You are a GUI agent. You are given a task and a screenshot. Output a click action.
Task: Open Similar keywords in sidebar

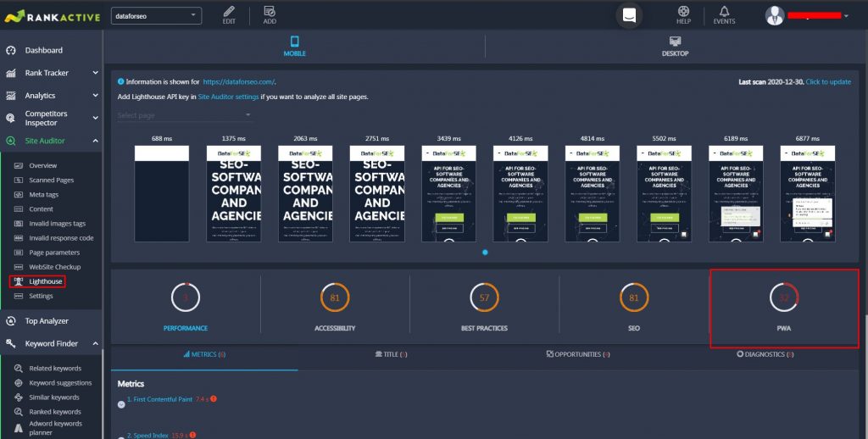tap(54, 397)
